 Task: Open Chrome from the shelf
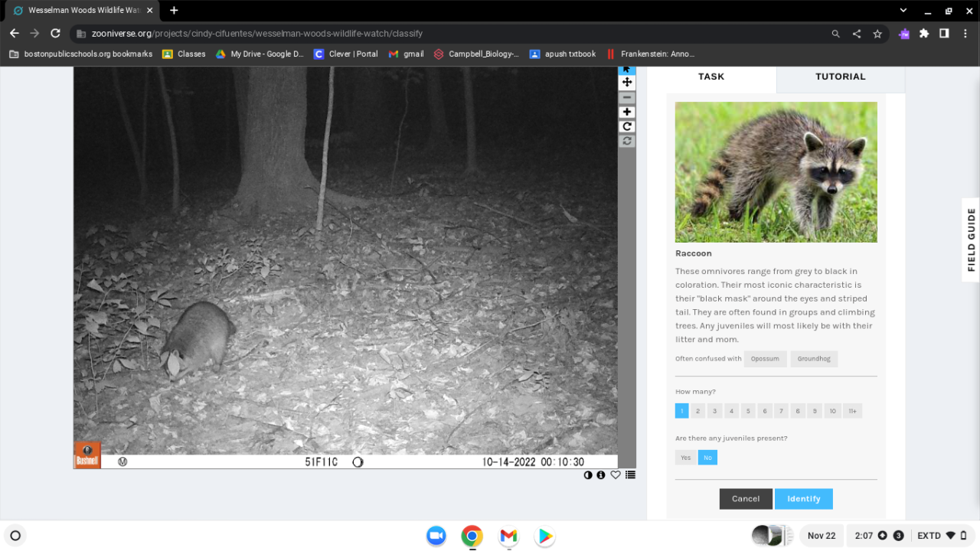tap(472, 536)
